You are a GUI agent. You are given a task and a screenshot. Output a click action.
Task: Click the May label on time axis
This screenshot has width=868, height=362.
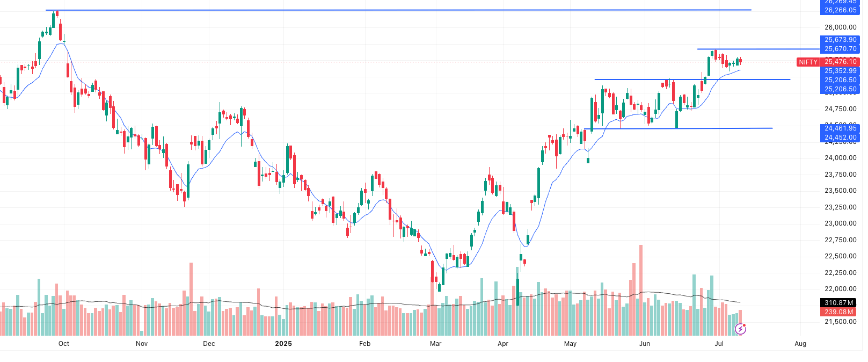tap(570, 344)
